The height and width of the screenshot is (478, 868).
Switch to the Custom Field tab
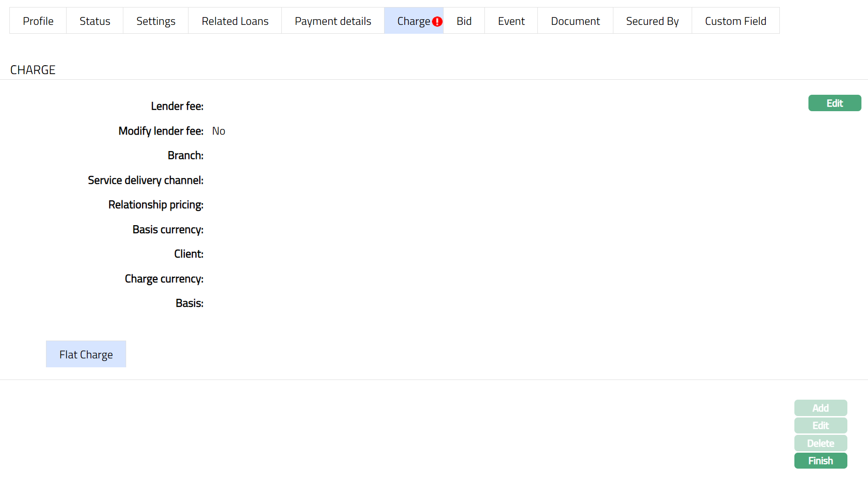(x=735, y=21)
